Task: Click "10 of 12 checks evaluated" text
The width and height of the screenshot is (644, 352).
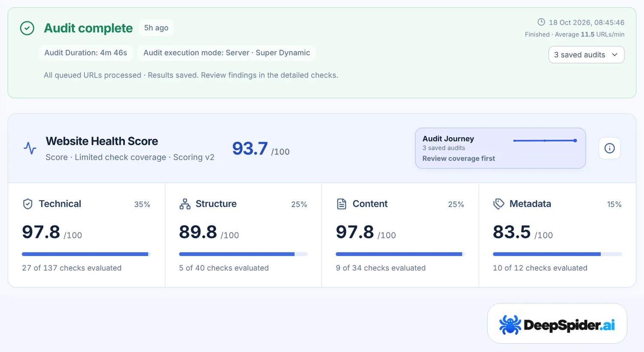Action: (540, 268)
